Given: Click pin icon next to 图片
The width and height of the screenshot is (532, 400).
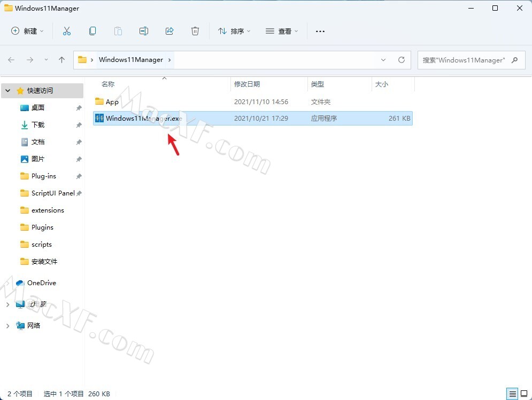Looking at the screenshot, I should (79, 159).
